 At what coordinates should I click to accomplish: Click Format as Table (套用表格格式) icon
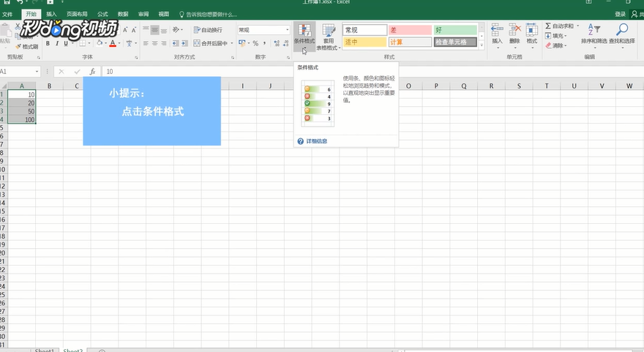click(329, 31)
